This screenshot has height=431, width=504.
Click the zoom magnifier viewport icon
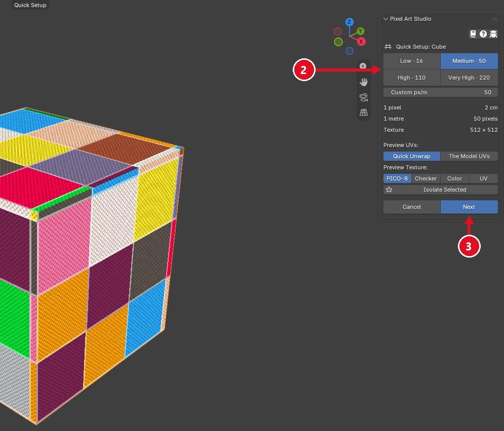[x=363, y=66]
